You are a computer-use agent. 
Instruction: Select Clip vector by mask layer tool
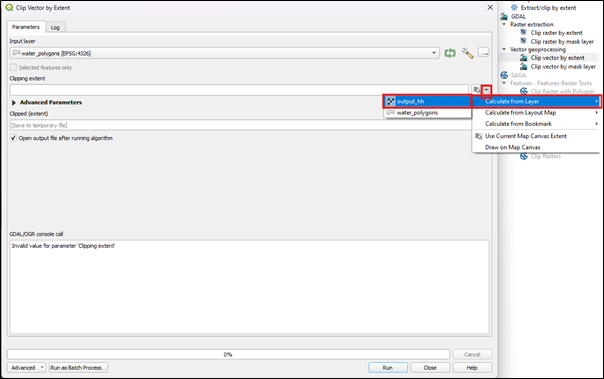[x=563, y=67]
